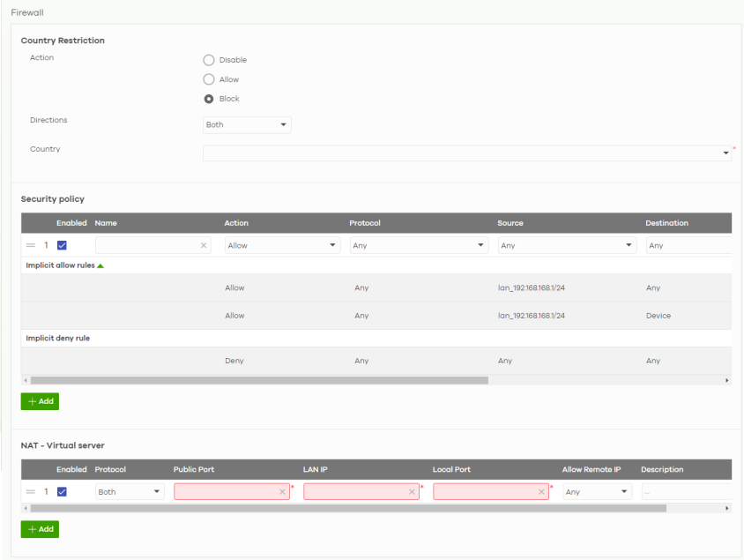
Task: Clear the Public Port field
Action: pyautogui.click(x=282, y=492)
